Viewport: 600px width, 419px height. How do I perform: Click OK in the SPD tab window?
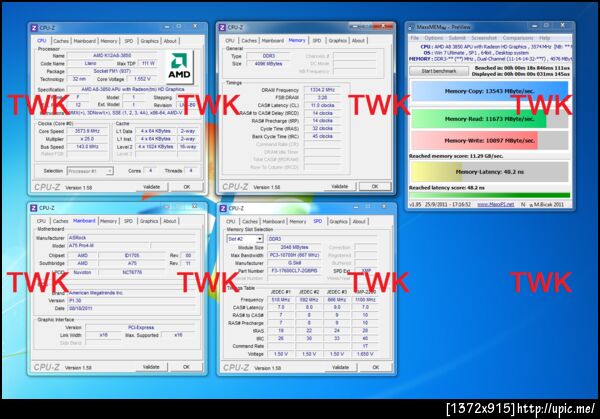[376, 367]
